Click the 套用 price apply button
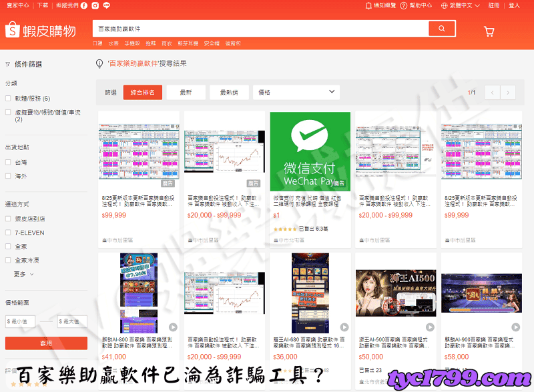534x392 pixels. pyautogui.click(x=46, y=343)
